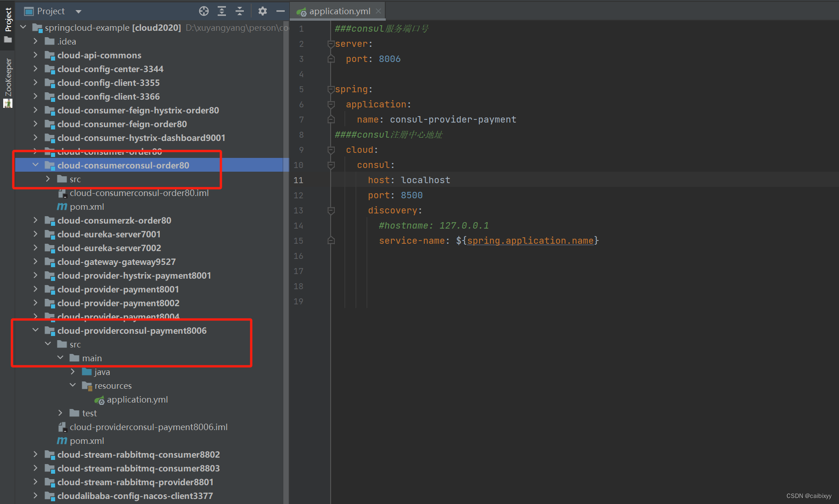
Task: Select cloud-providerconsul-payment8006.iml file
Action: (148, 427)
